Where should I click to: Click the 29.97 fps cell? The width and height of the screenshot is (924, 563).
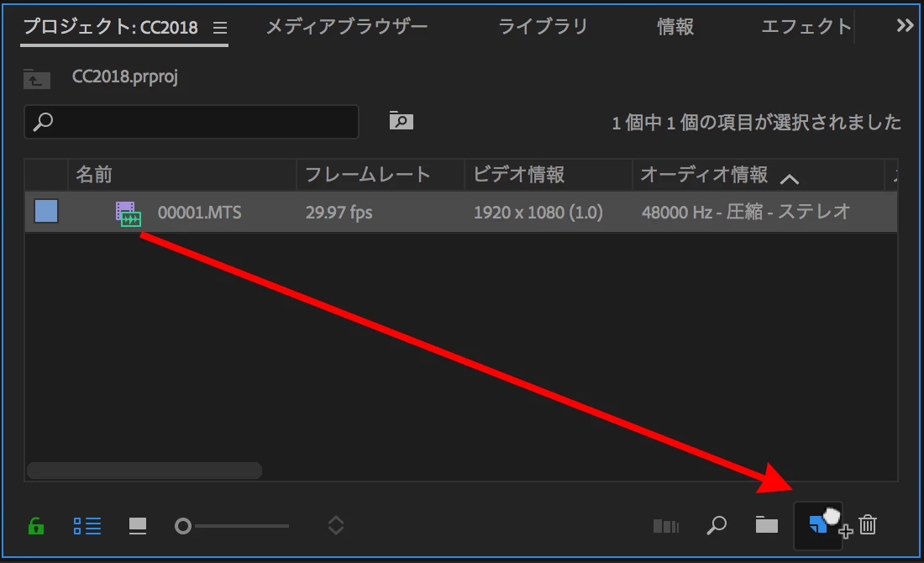339,213
